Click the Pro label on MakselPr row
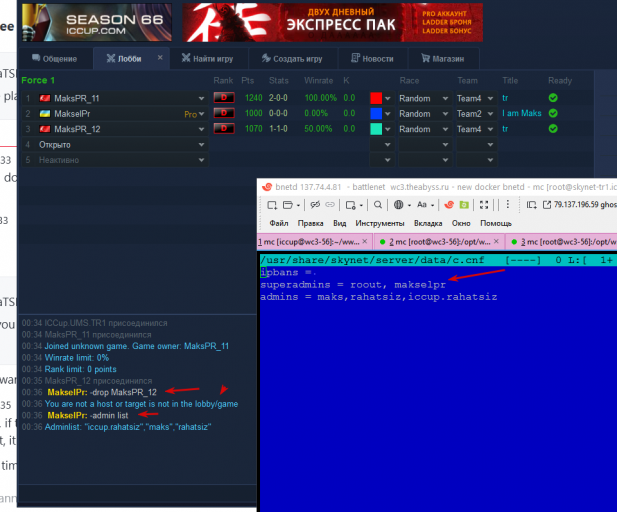The height and width of the screenshot is (512, 617). 190,114
